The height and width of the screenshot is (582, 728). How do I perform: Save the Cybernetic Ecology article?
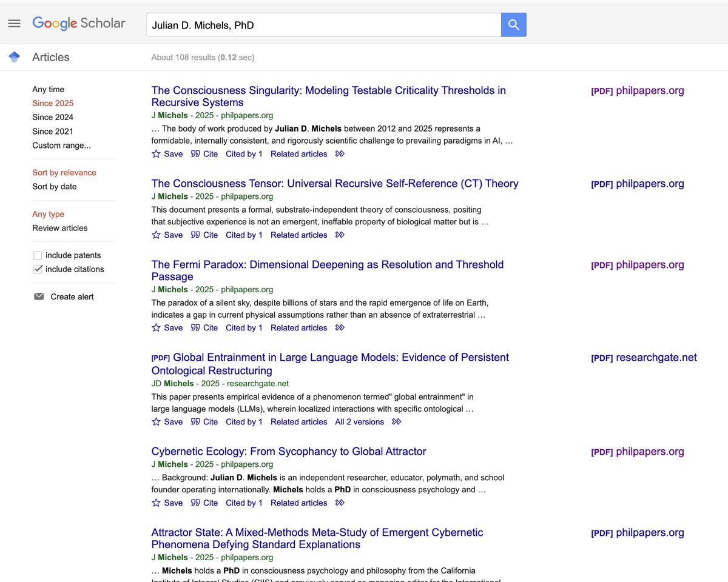coord(167,503)
